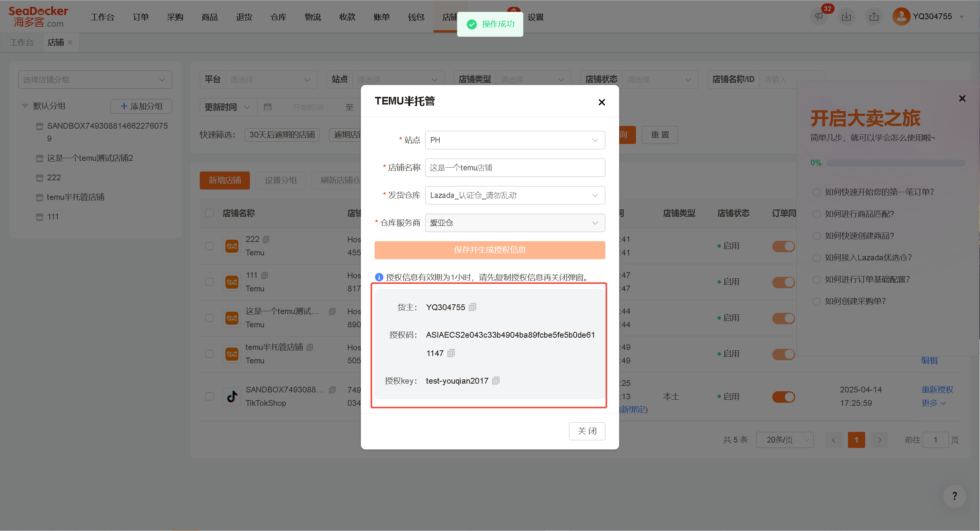Copy the 货主 YQ304755 value
The width and height of the screenshot is (980, 531).
coord(473,307)
